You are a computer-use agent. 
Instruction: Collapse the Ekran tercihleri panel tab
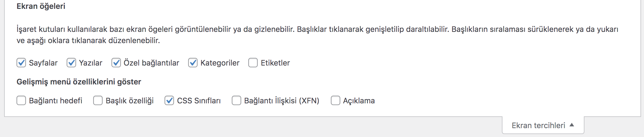click(538, 125)
